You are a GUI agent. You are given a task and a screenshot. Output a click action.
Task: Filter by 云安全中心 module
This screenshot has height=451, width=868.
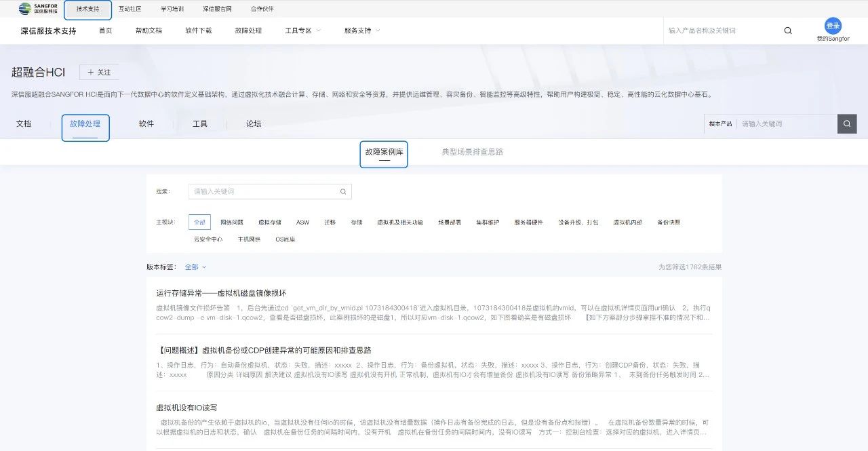click(208, 239)
